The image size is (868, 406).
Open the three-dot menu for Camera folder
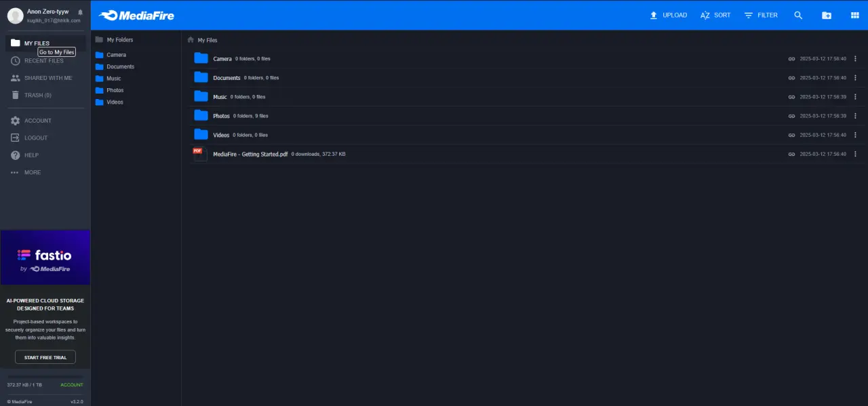856,59
